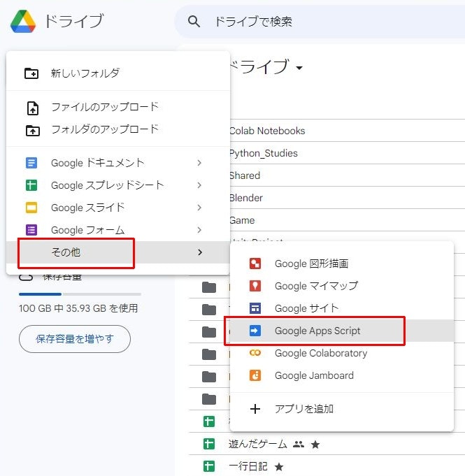Create a Google スプレッドシート
This screenshot has height=476, width=465.
point(118,185)
